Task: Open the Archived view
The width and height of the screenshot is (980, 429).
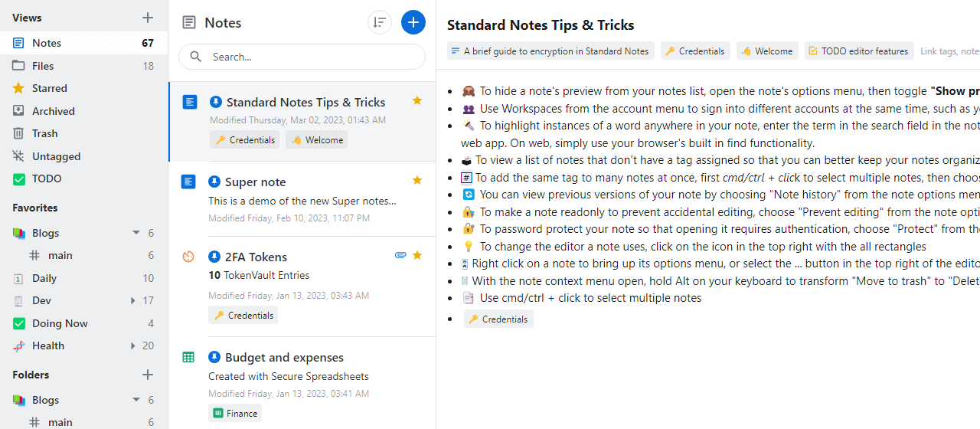Action: coord(83,111)
